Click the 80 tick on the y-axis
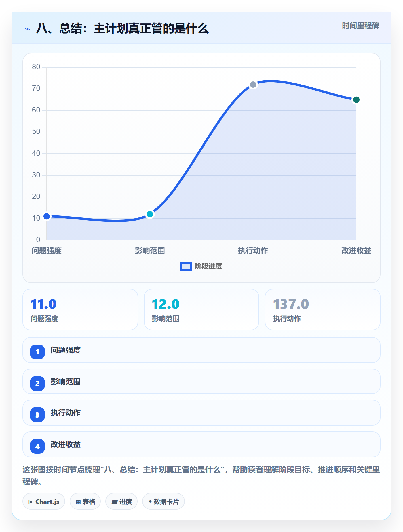This screenshot has height=532, width=403. point(36,67)
